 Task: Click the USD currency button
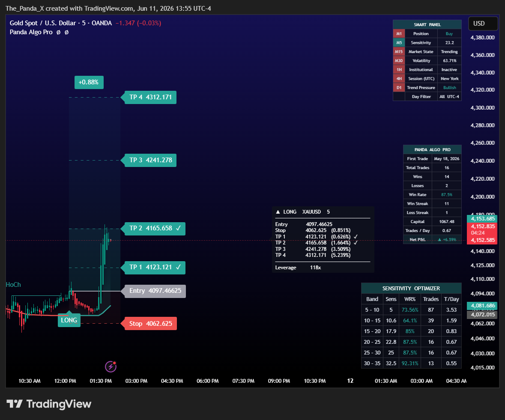coord(483,24)
